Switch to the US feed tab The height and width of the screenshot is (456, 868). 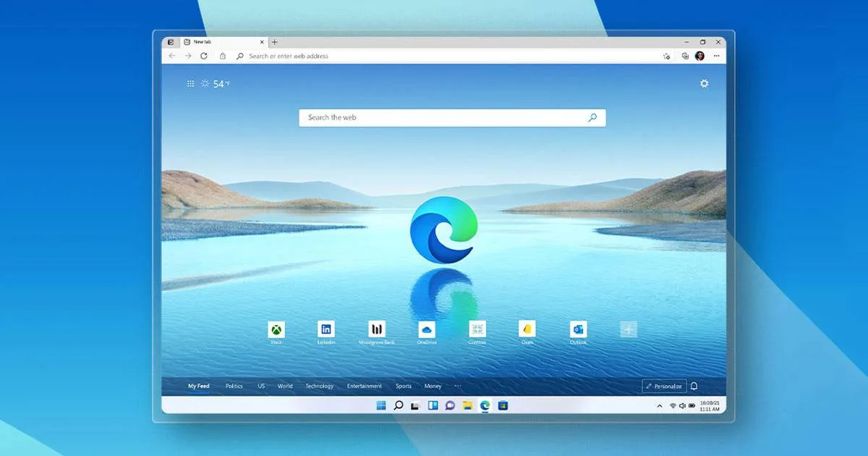tap(261, 387)
